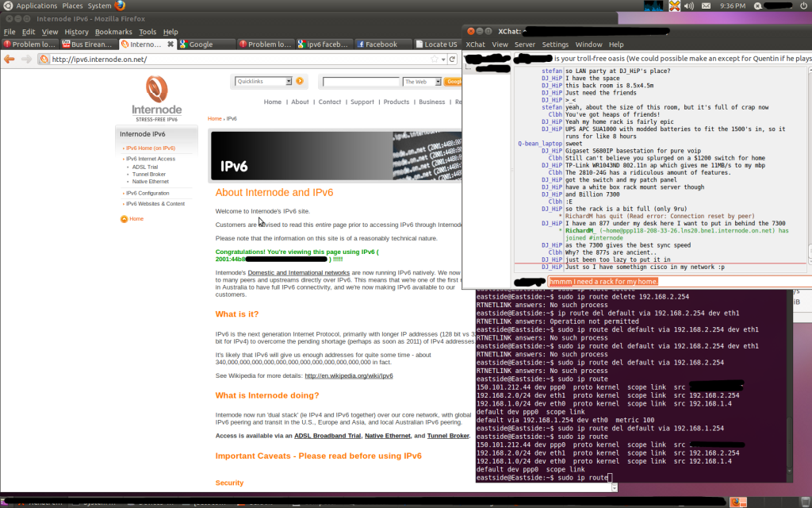Open the chat status bubble icon
This screenshot has height=508, width=812.
click(757, 6)
